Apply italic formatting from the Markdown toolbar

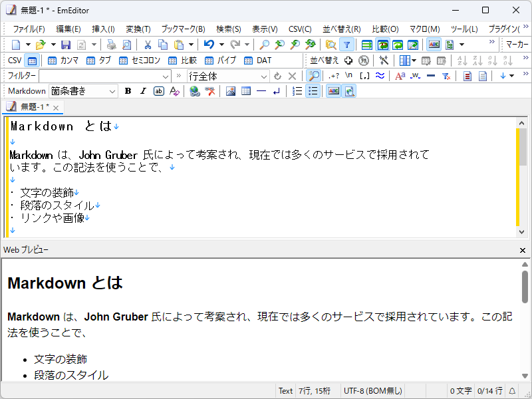click(142, 91)
